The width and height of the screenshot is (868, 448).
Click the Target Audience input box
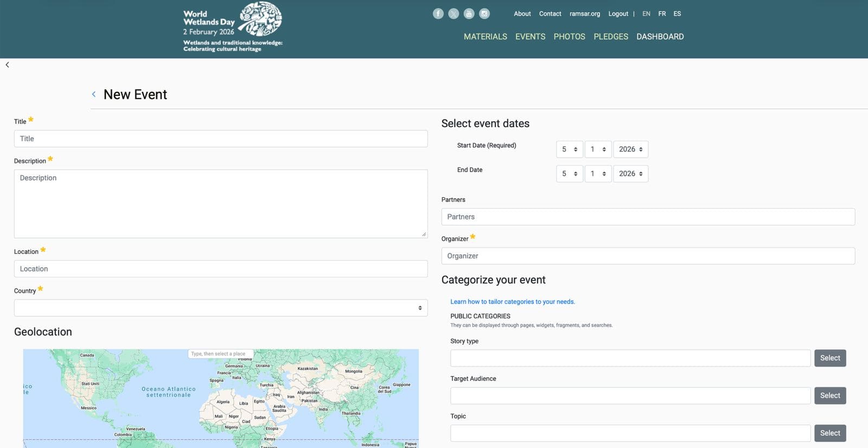pos(630,395)
